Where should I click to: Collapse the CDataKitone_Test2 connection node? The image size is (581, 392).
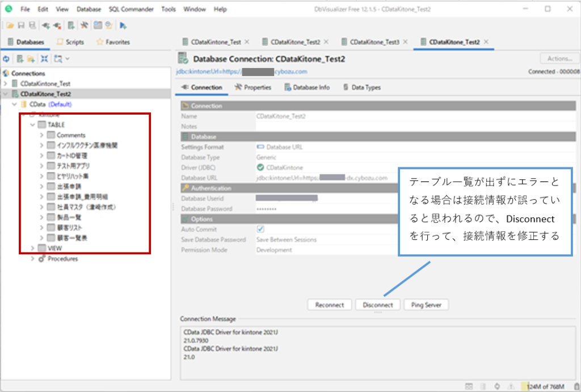click(x=5, y=94)
